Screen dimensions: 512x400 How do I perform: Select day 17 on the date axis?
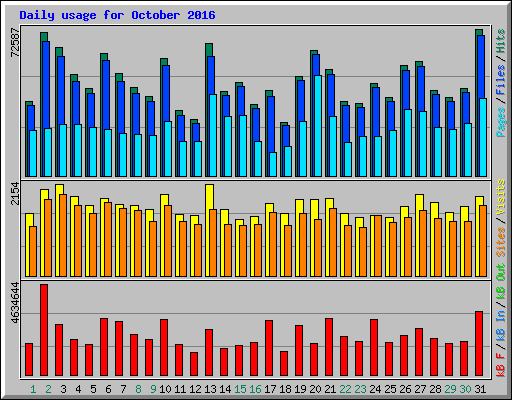click(270, 389)
